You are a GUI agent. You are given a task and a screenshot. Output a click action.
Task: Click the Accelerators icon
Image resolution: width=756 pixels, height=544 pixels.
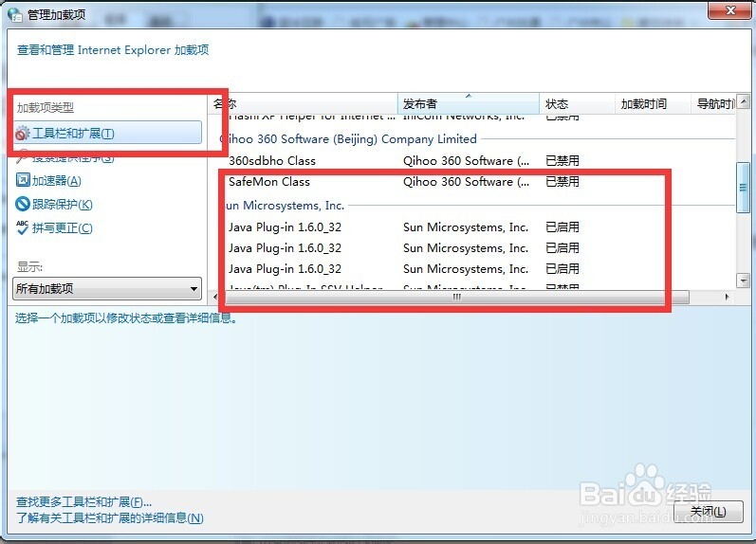[23, 180]
